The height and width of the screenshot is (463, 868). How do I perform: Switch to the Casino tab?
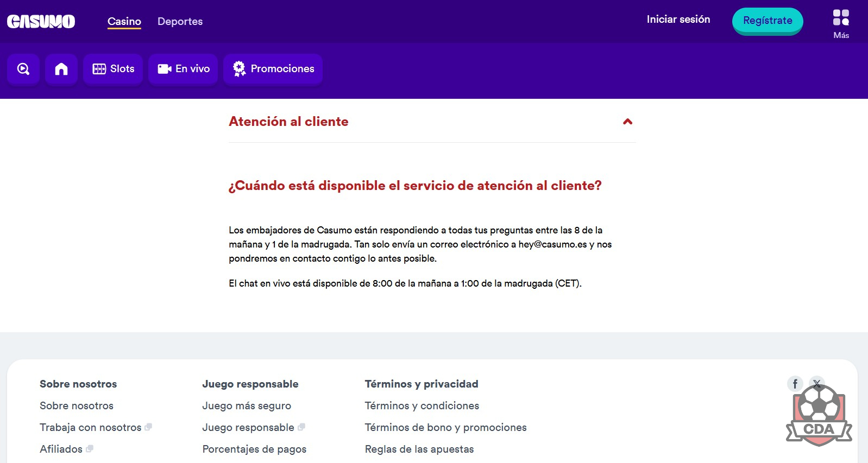(x=124, y=21)
